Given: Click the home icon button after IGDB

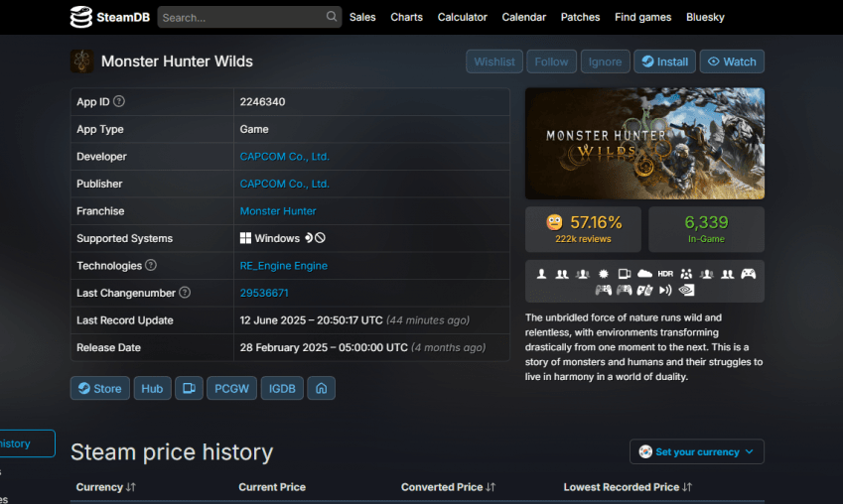Looking at the screenshot, I should click(321, 388).
